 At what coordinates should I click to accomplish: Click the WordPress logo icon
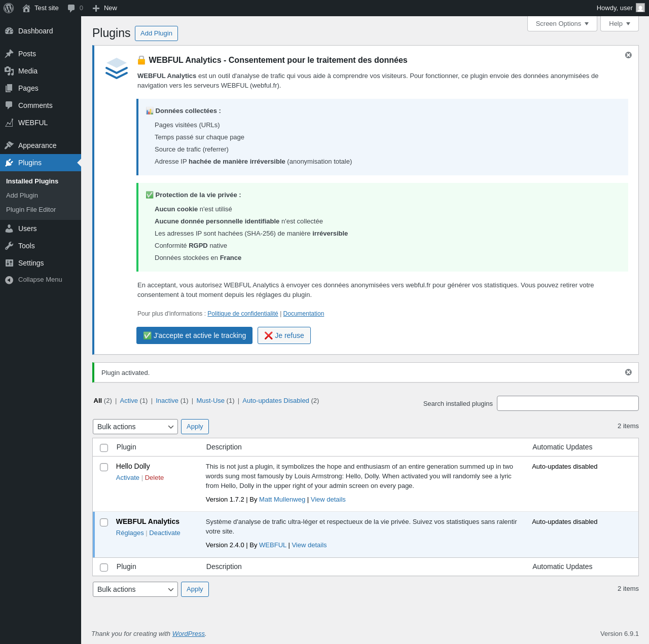(x=9, y=8)
